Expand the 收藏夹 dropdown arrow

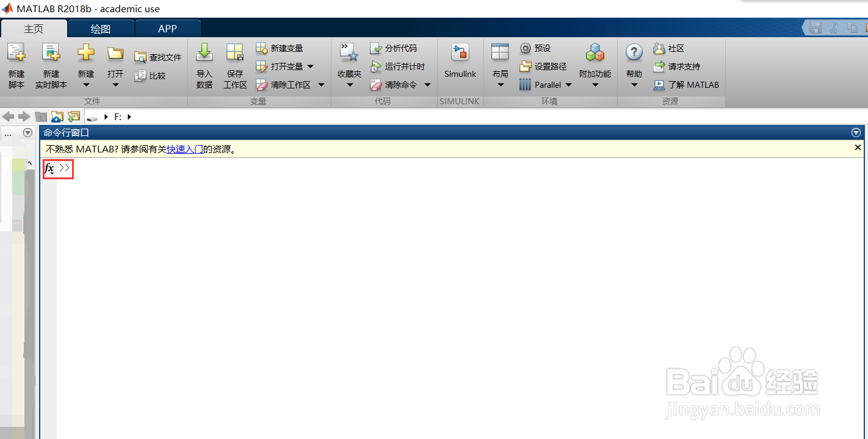[350, 85]
